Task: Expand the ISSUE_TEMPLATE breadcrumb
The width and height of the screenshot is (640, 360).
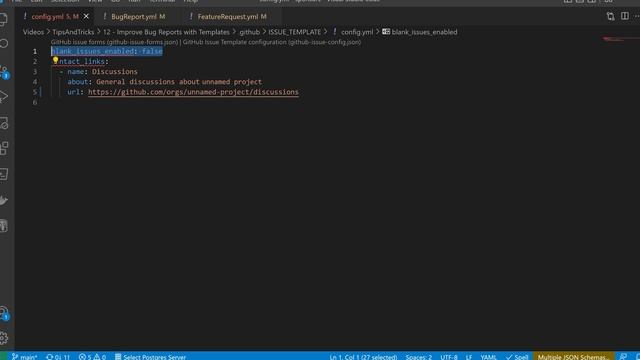Action: (294, 32)
